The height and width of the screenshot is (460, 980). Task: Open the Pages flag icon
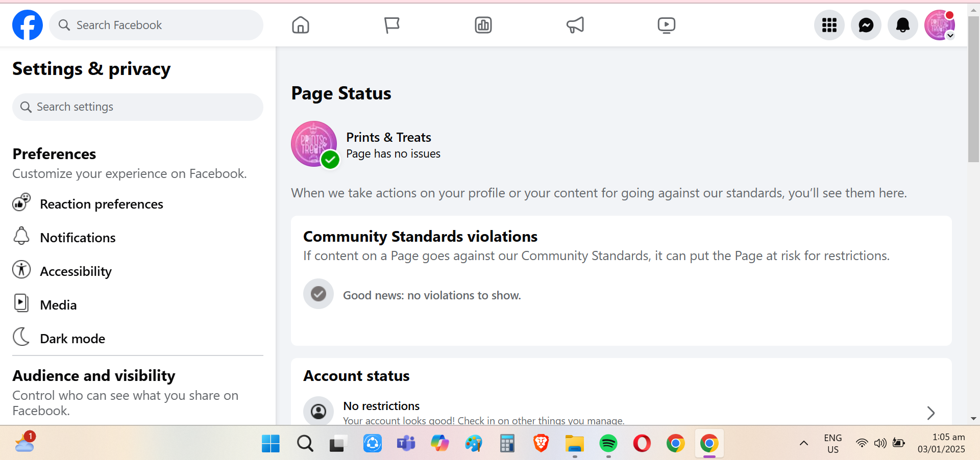(391, 25)
